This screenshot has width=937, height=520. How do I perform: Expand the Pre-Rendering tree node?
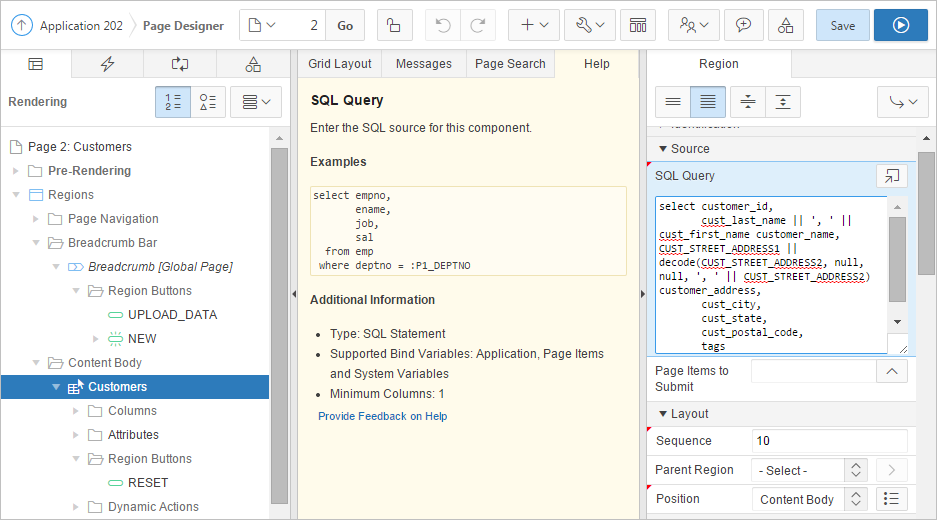(x=16, y=171)
